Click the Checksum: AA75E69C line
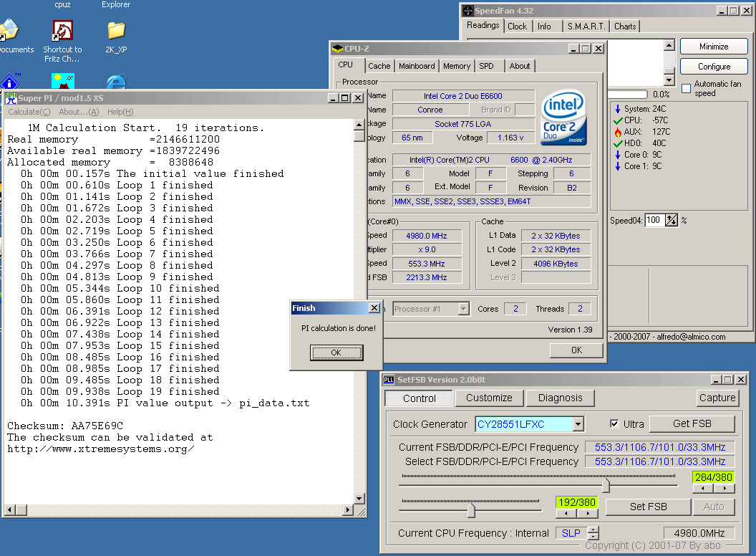 65,426
